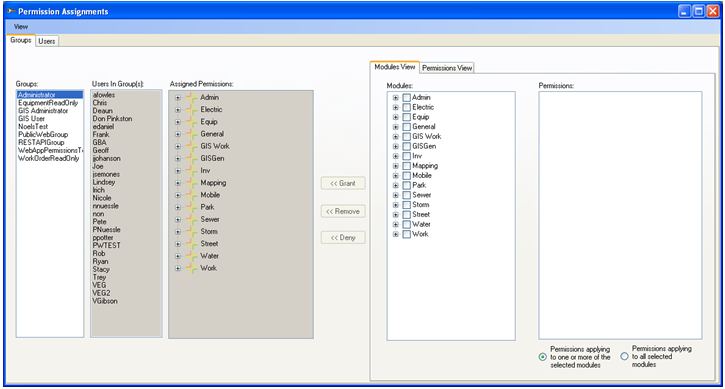Select the Administrator group
Screen dimensions: 725x389
[x=50, y=95]
